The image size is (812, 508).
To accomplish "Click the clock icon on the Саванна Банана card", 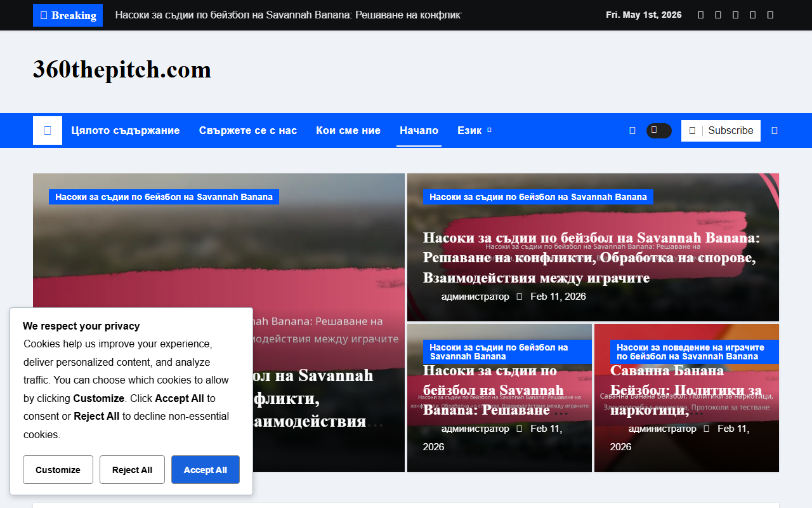I will coord(706,429).
